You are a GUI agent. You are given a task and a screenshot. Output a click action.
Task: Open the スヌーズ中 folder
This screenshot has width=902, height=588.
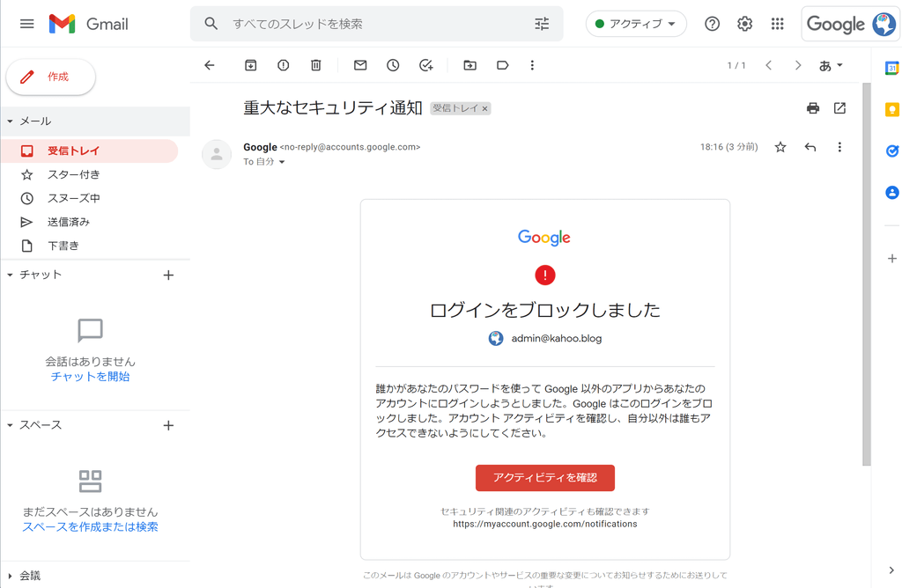coord(89,198)
